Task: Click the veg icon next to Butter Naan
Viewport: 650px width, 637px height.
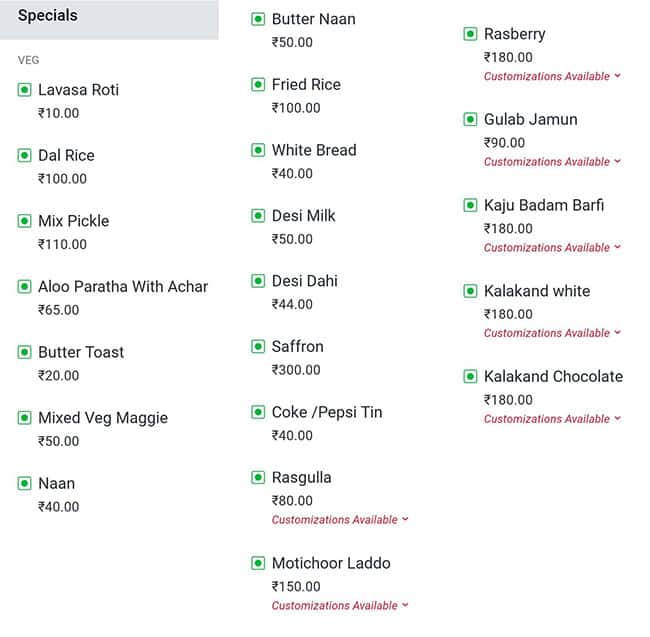Action: click(258, 19)
